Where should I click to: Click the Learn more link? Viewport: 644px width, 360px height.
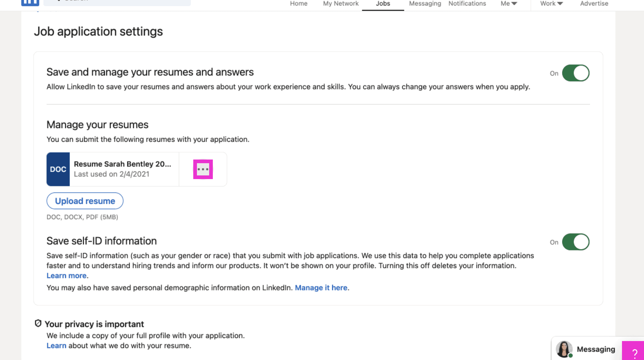point(66,275)
